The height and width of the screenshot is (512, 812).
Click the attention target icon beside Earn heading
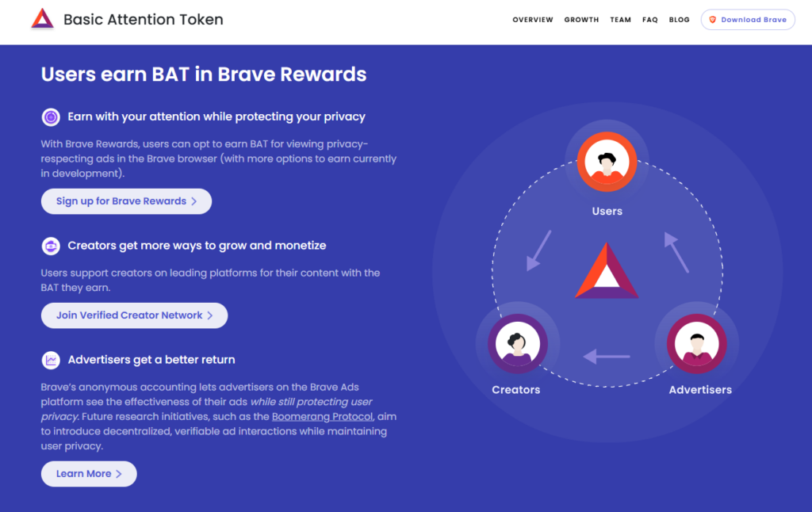click(x=51, y=117)
